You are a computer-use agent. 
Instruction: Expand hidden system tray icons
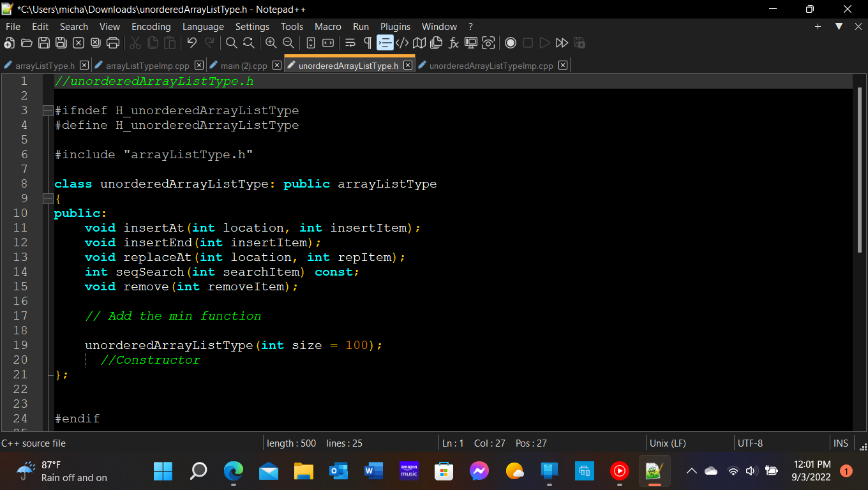click(x=691, y=471)
